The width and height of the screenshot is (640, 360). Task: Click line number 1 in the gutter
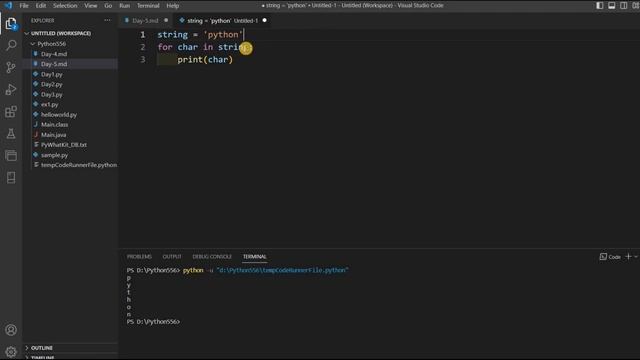tap(142, 35)
